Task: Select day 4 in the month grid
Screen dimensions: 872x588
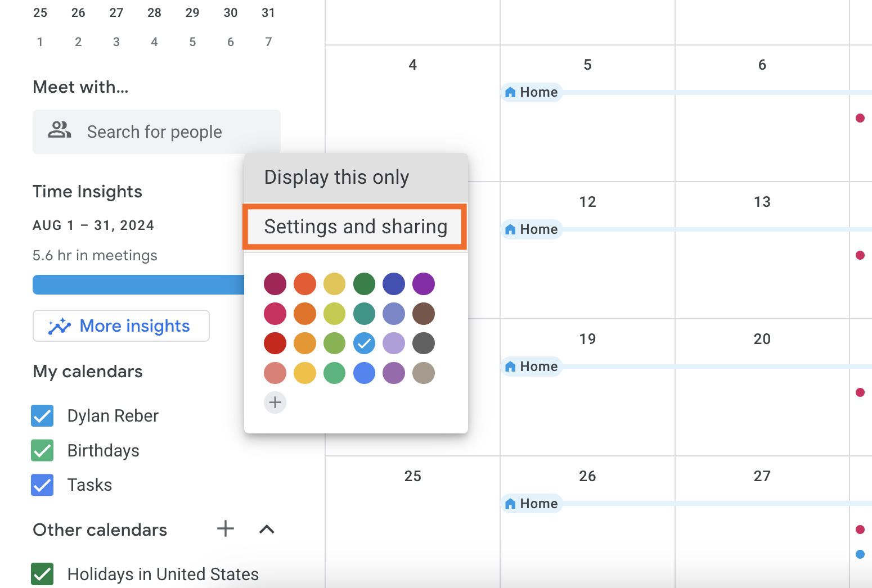Action: click(x=412, y=65)
